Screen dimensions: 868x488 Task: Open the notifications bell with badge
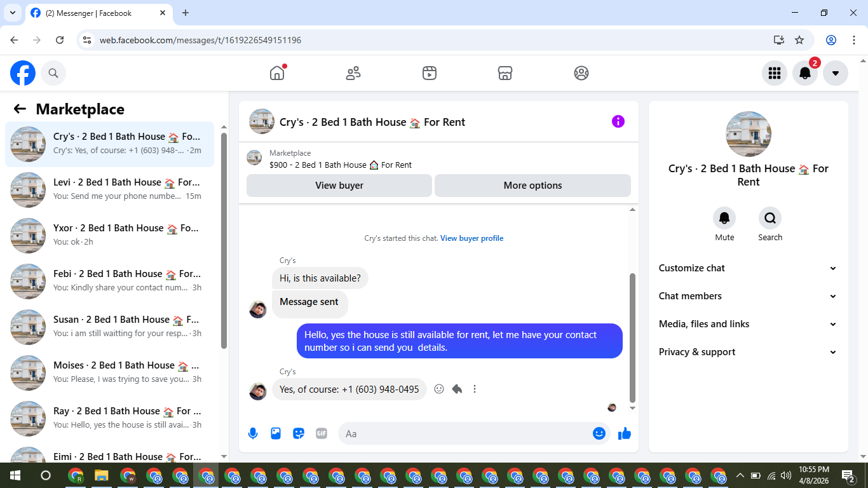805,73
